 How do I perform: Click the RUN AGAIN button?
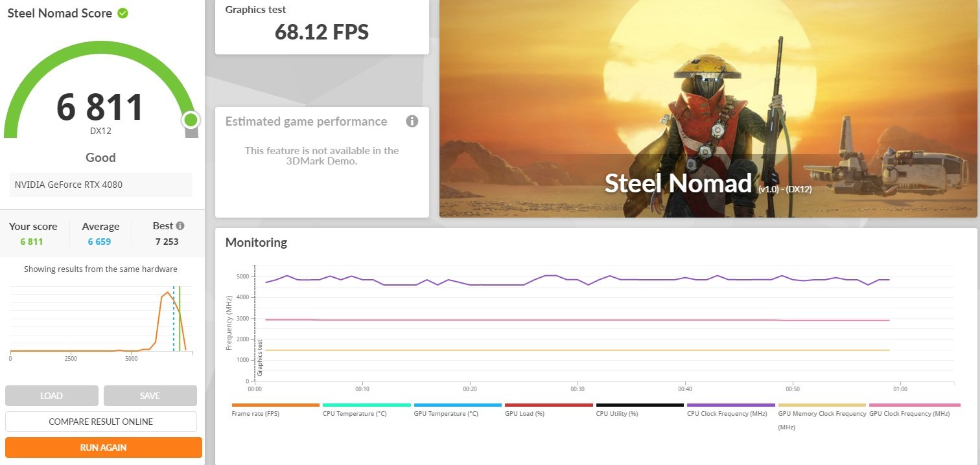point(104,448)
